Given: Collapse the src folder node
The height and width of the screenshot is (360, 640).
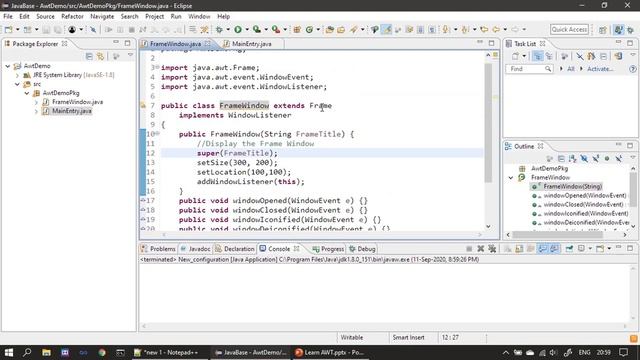Looking at the screenshot, I should (x=18, y=84).
